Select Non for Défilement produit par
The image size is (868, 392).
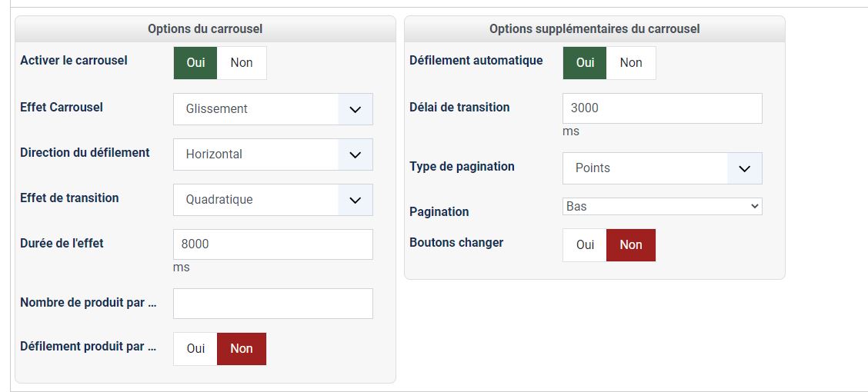tap(242, 349)
